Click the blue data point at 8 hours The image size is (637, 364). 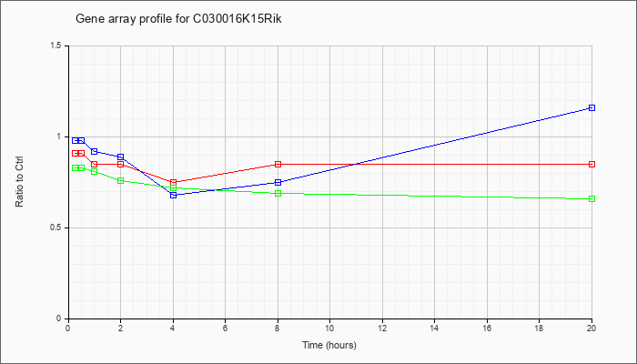coord(278,182)
